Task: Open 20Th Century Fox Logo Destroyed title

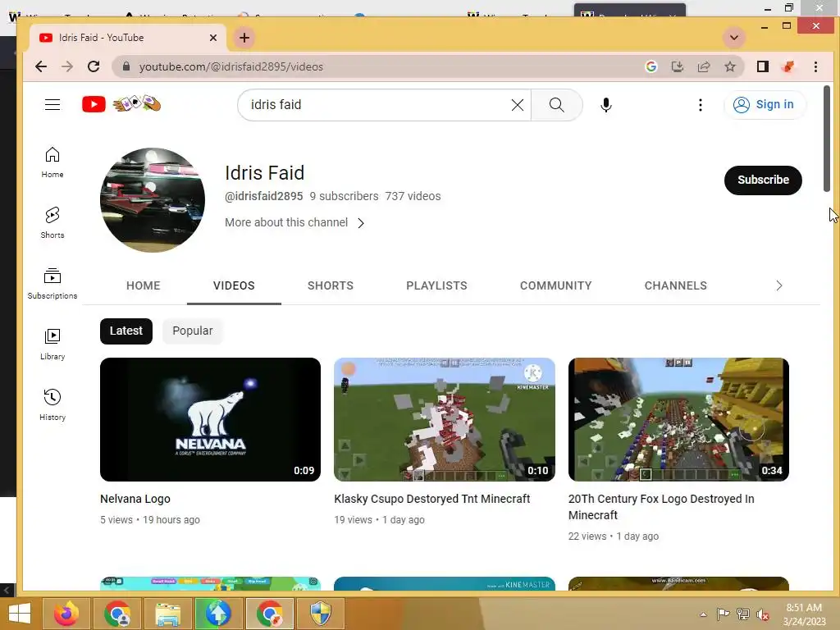Action: (x=661, y=507)
